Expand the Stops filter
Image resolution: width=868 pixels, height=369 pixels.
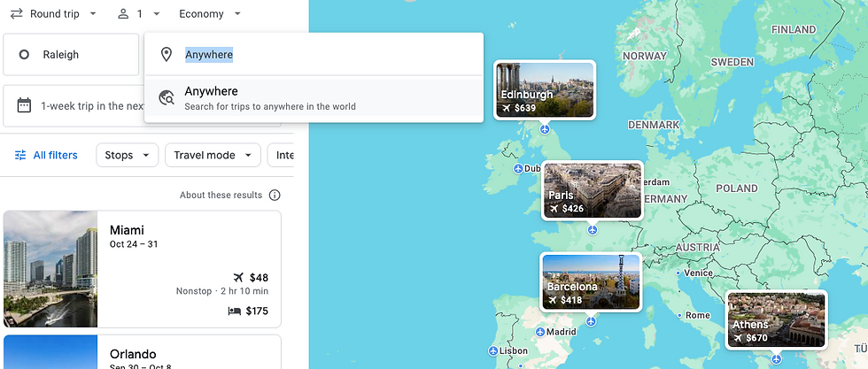(x=128, y=156)
